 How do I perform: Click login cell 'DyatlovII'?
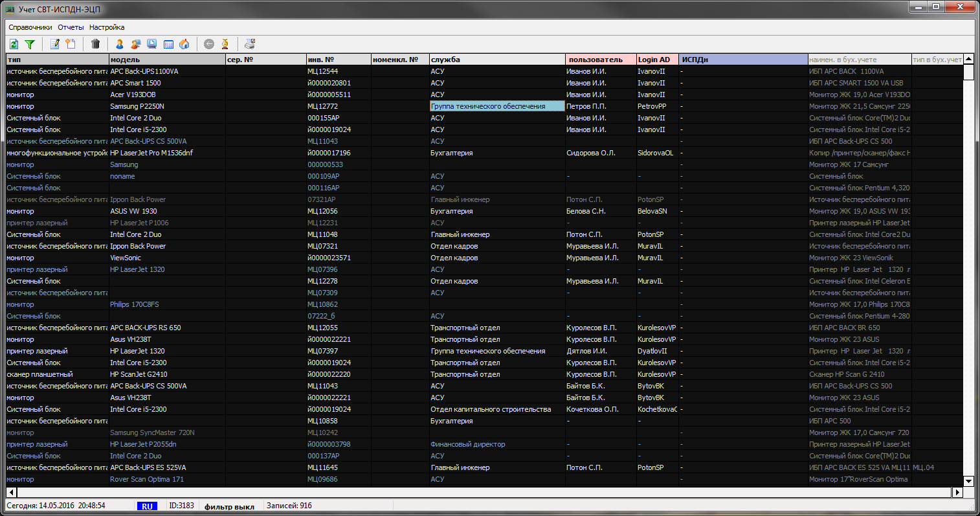tap(658, 351)
